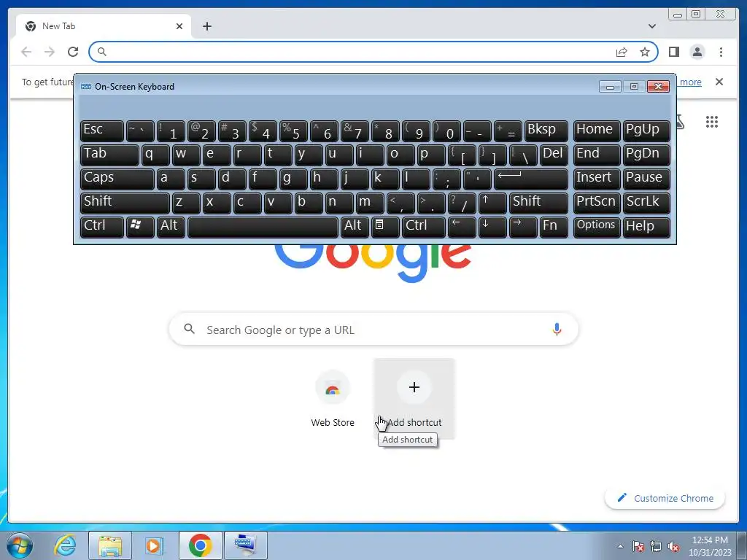Click the Del key
The image size is (747, 560).
554,155
